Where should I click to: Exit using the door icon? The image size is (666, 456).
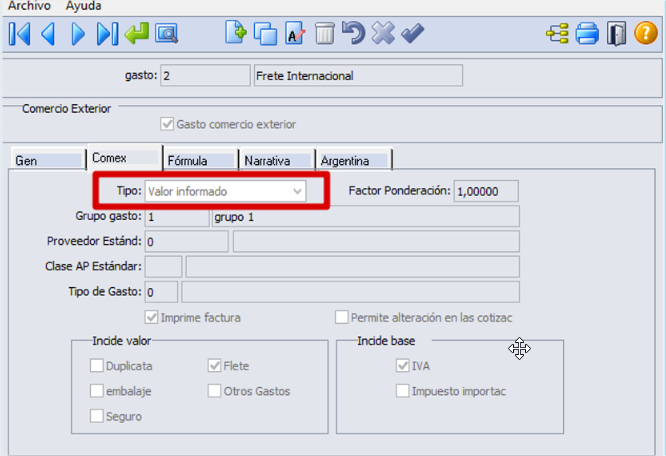pos(616,34)
